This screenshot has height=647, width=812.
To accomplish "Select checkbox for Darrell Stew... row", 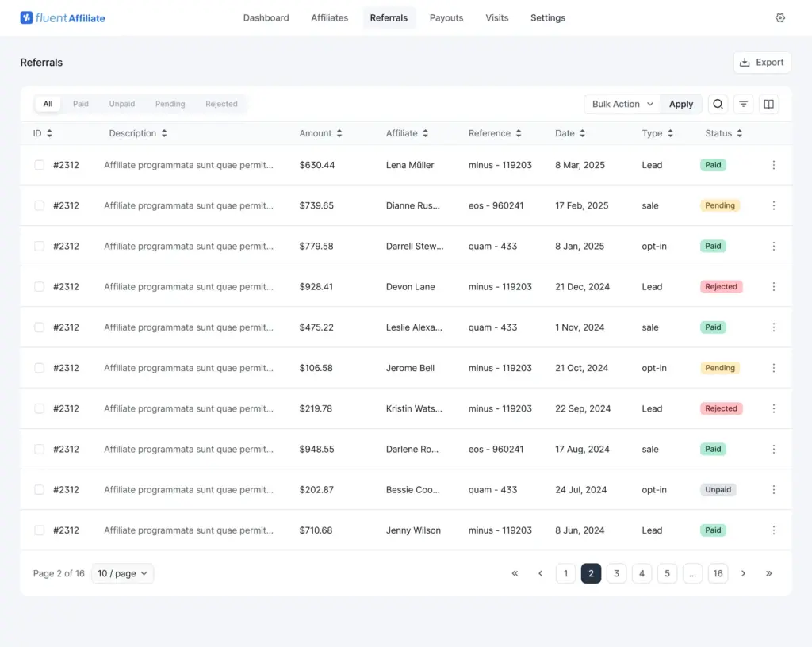I will tap(40, 247).
